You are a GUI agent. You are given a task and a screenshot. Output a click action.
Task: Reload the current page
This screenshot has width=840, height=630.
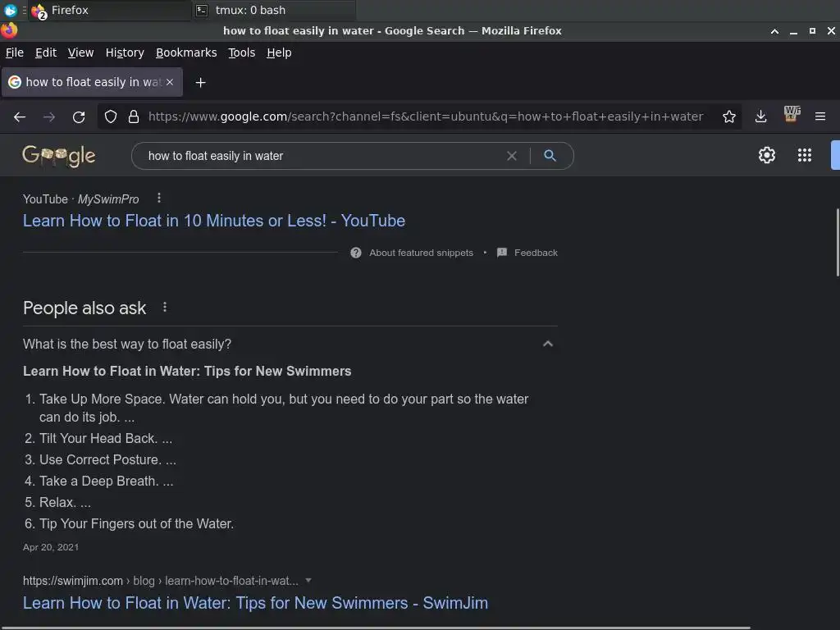(79, 116)
